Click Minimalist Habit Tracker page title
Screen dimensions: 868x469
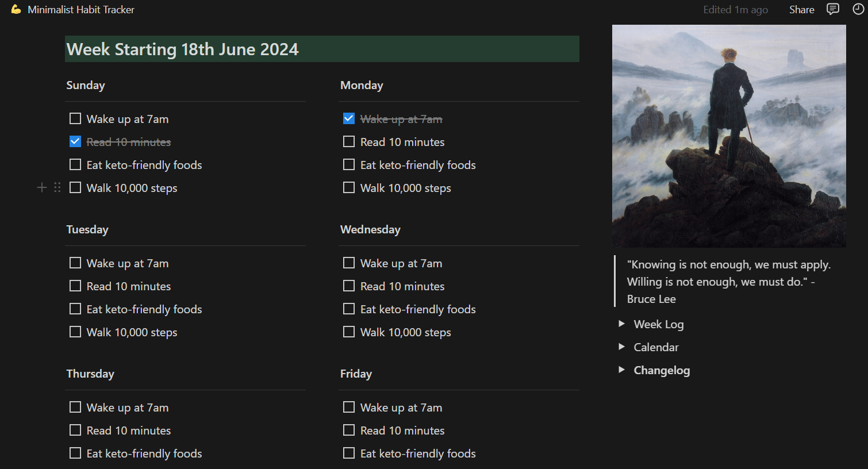[x=81, y=10]
